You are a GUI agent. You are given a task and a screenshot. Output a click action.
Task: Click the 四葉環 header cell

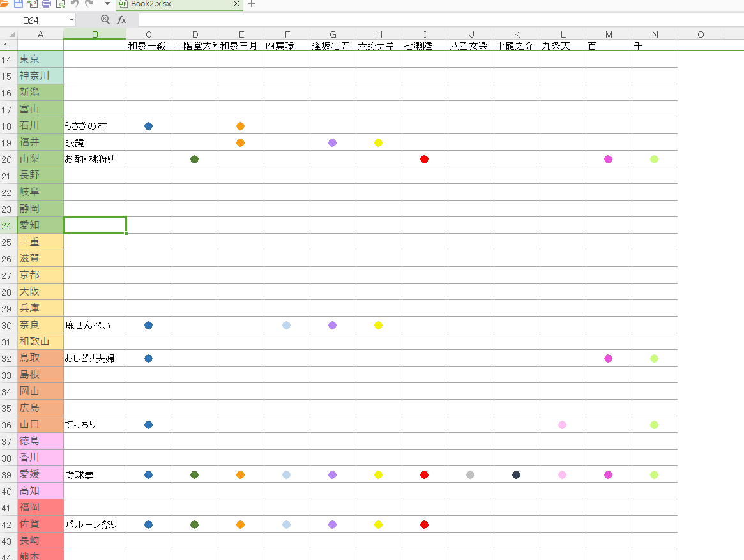tap(287, 45)
